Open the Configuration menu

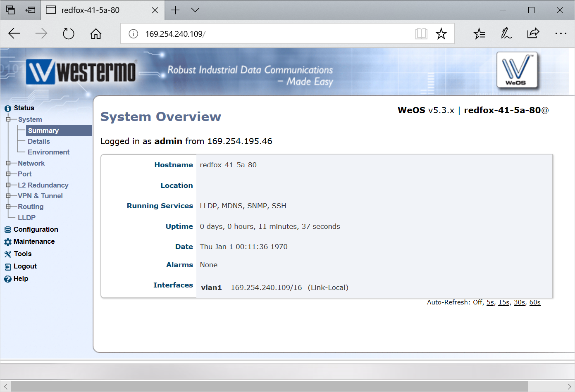pos(36,229)
